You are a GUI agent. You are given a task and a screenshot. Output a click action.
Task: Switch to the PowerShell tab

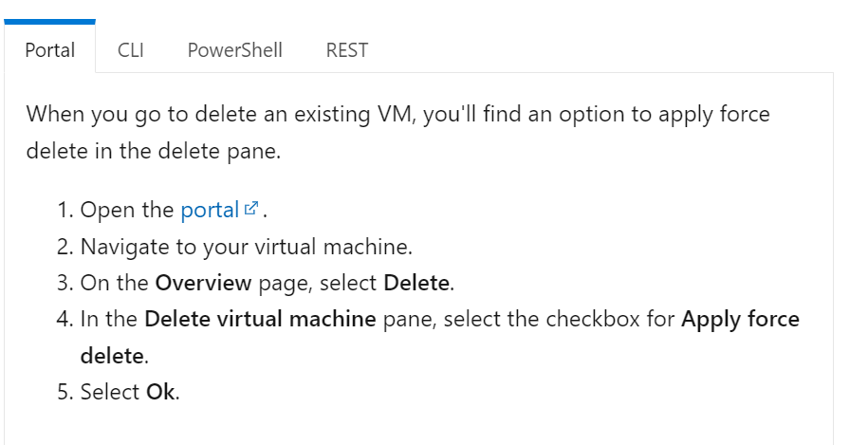[234, 49]
